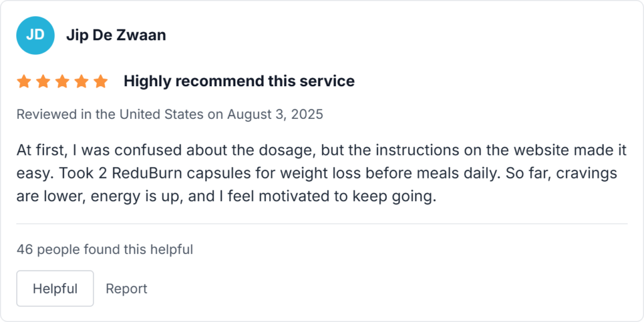The height and width of the screenshot is (322, 644).
Task: Click the second orange star
Action: 43,81
